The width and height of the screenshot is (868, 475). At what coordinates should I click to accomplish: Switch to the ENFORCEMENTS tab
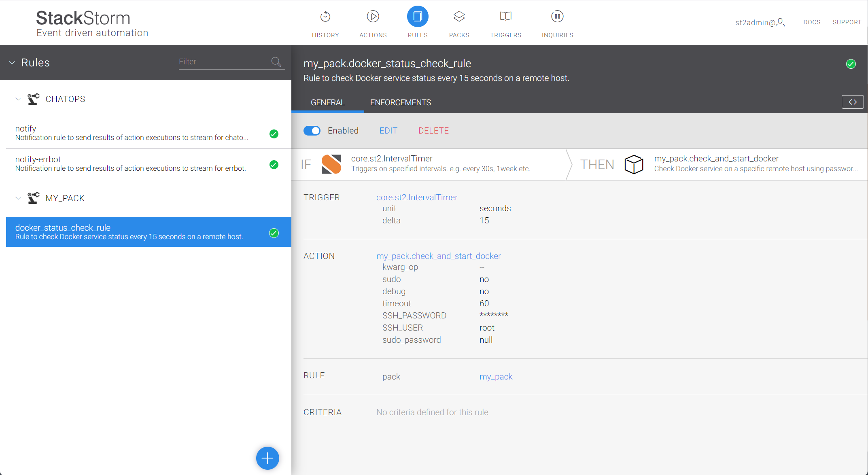[401, 102]
